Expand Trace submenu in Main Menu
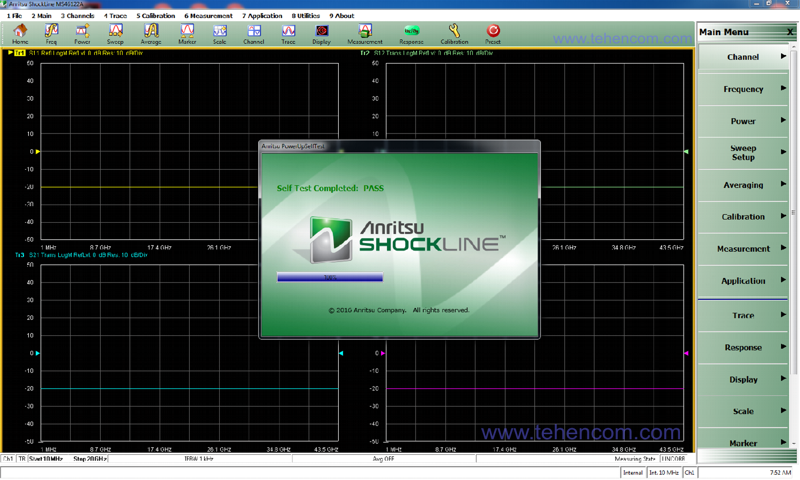 click(743, 316)
